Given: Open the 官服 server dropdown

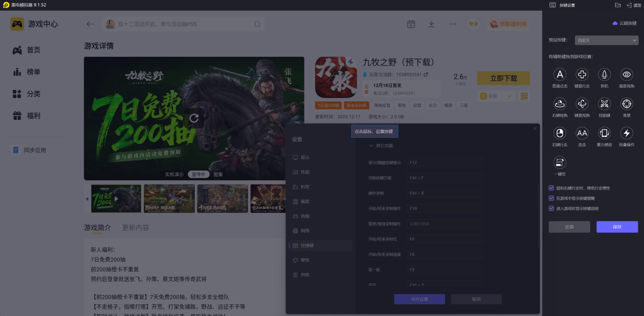Looking at the screenshot, I should [x=497, y=96].
